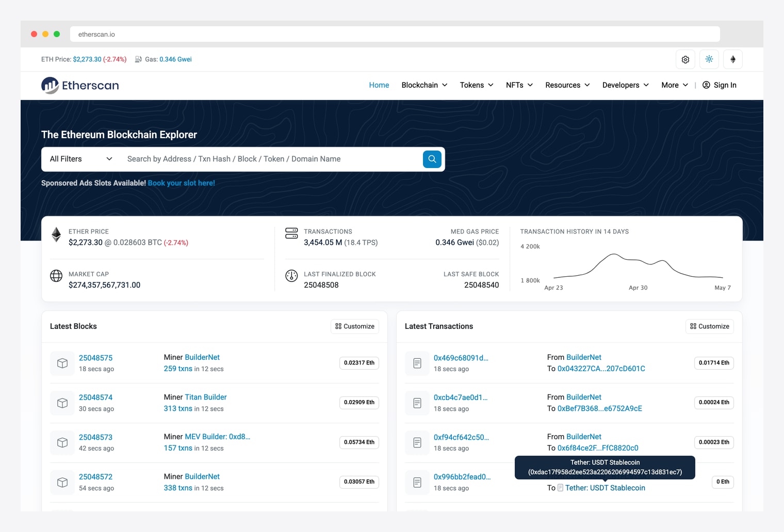The width and height of the screenshot is (784, 532).
Task: Open block 25048572
Action: click(x=96, y=477)
